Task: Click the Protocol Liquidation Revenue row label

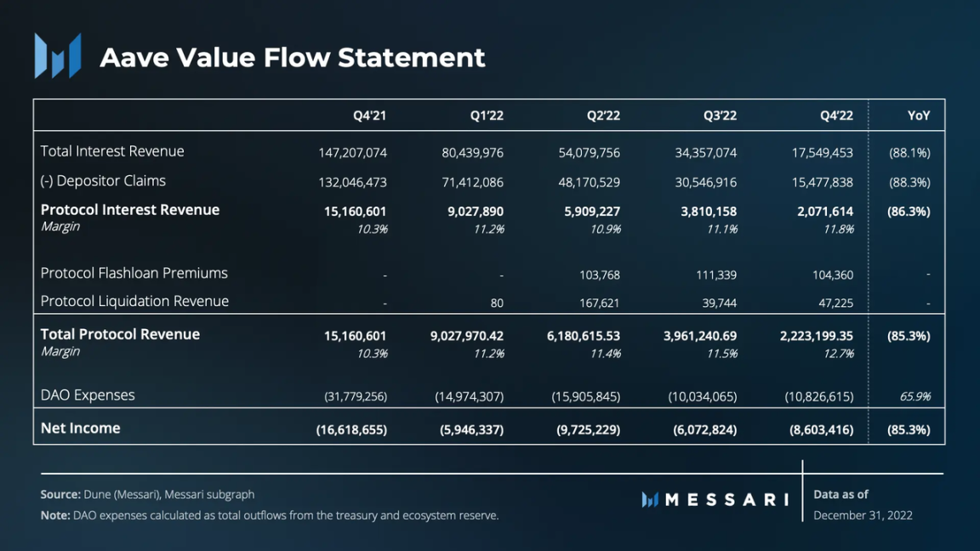Action: pos(134,301)
